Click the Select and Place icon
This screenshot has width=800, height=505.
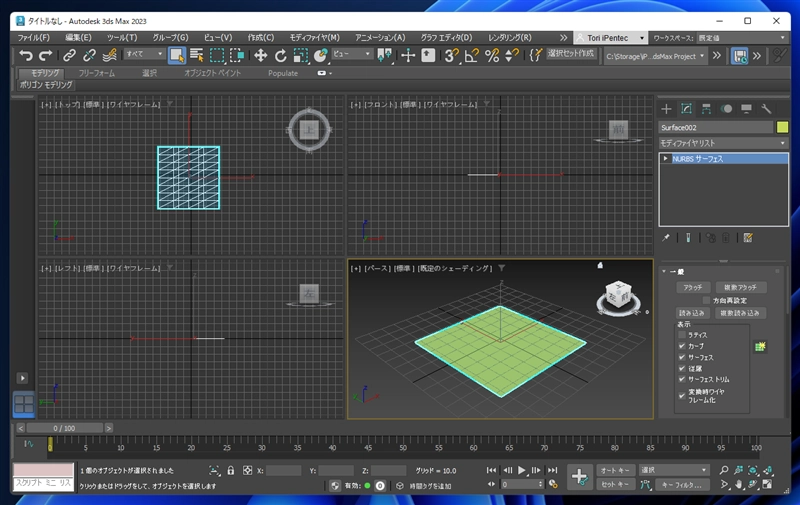click(x=320, y=55)
